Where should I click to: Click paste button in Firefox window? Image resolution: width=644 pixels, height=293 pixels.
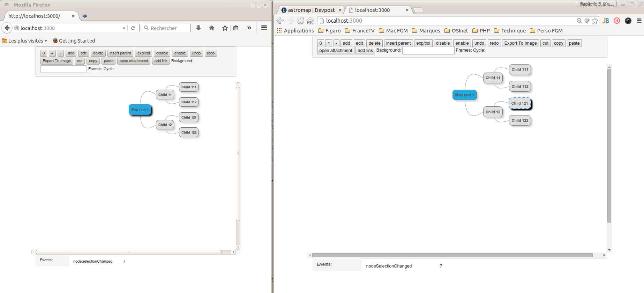pyautogui.click(x=108, y=61)
